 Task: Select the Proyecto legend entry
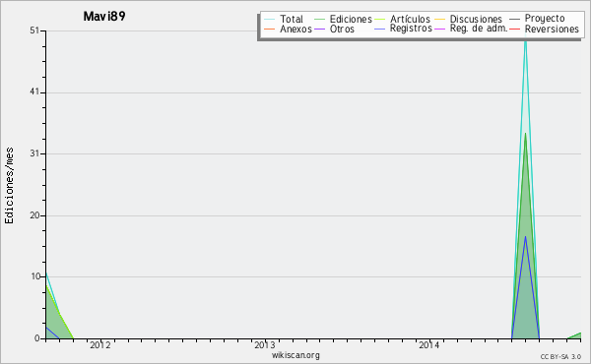click(537, 19)
